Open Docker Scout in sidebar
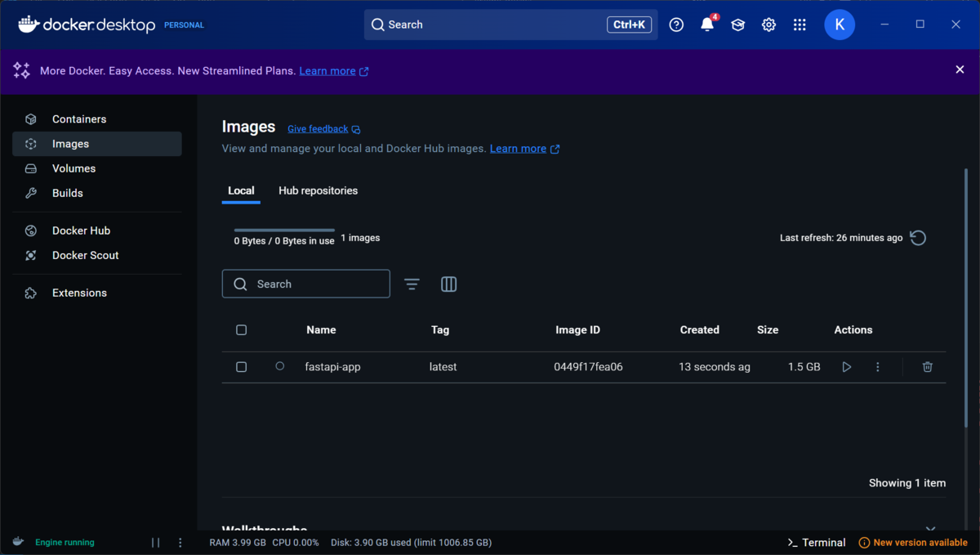980x555 pixels. (97, 255)
